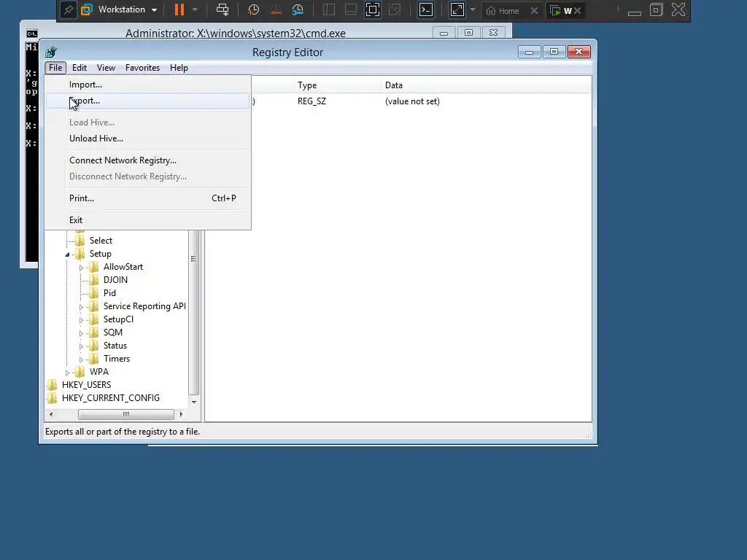The image size is (747, 560).
Task: Switch to the Home tab
Action: (503, 10)
